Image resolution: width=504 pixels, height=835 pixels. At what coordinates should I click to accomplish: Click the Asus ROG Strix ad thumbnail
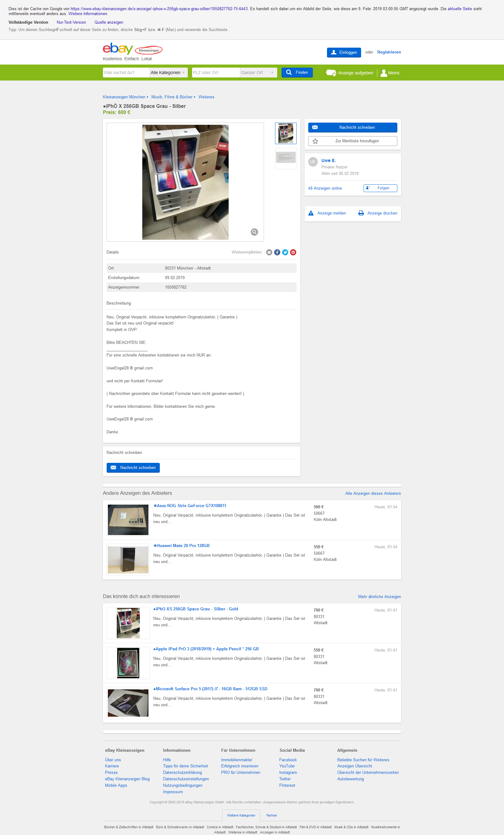[x=128, y=520]
